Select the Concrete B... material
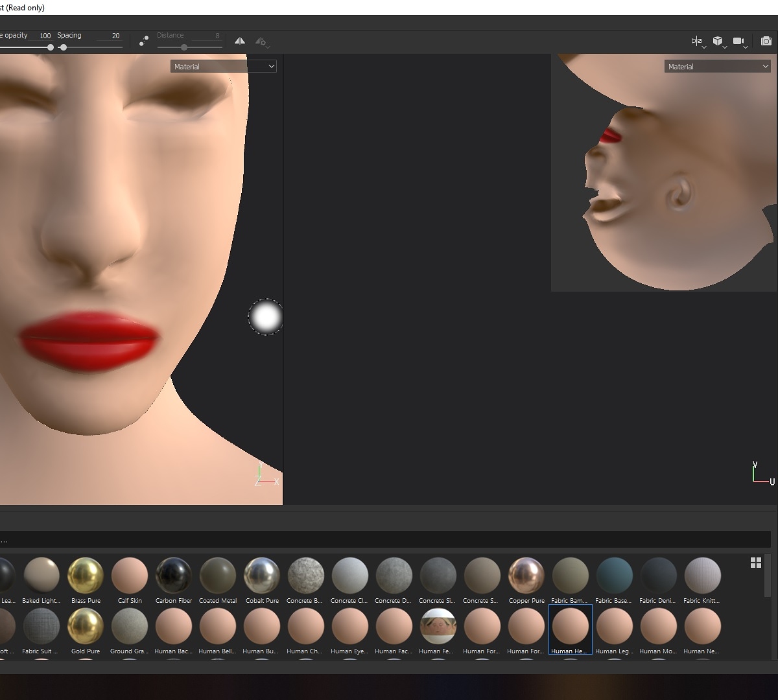This screenshot has height=700, width=778. coord(306,581)
